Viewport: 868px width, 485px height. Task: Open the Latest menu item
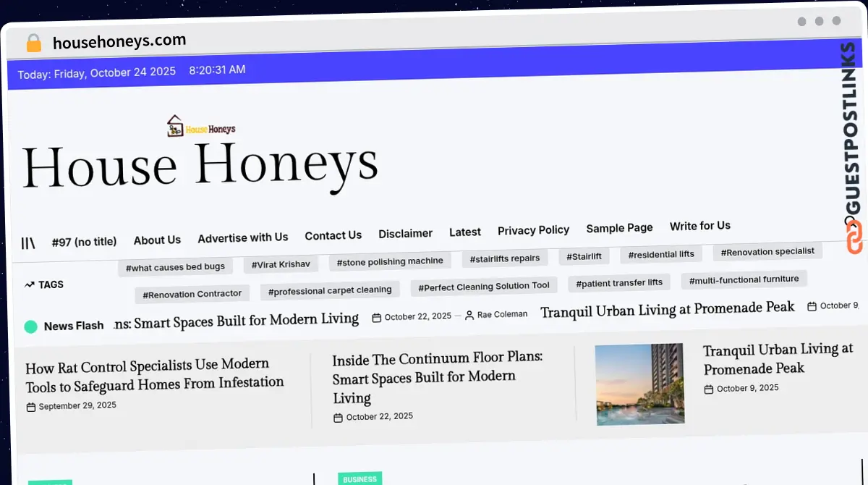pyautogui.click(x=465, y=232)
